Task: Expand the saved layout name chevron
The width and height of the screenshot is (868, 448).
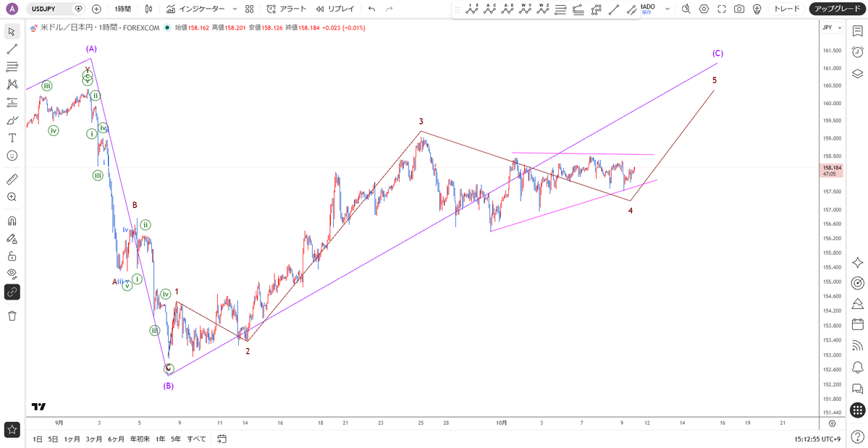Action: (x=667, y=9)
